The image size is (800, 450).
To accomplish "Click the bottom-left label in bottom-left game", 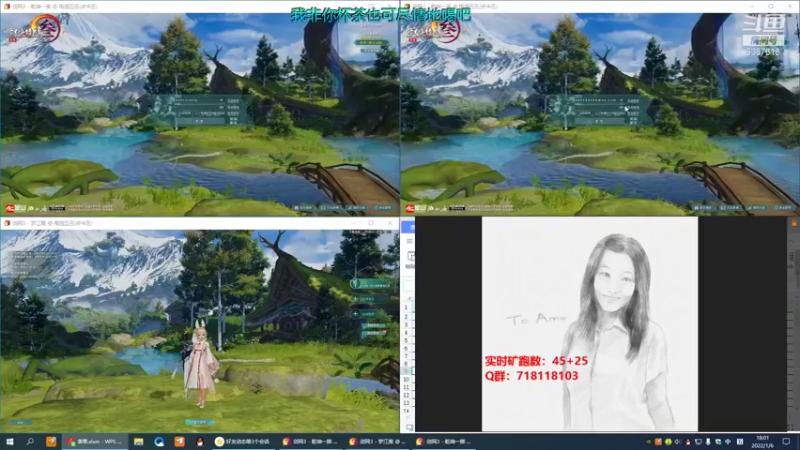I will coord(20,422).
